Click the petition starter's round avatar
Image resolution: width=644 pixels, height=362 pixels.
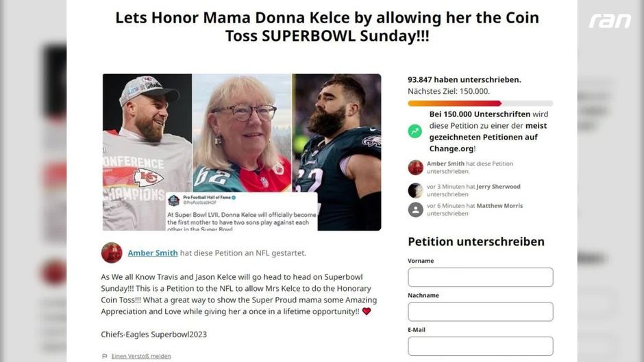(x=112, y=253)
